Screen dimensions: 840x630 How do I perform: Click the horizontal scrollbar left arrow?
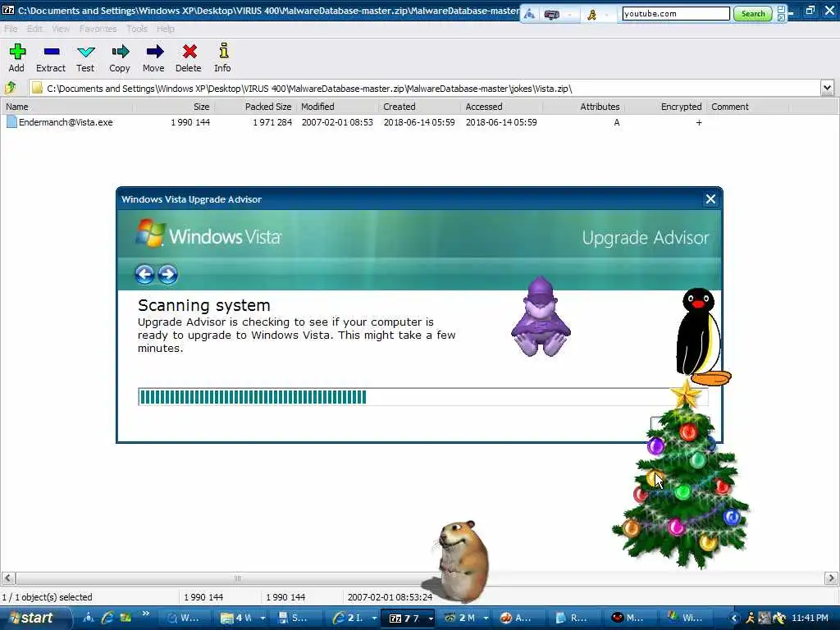[8, 578]
